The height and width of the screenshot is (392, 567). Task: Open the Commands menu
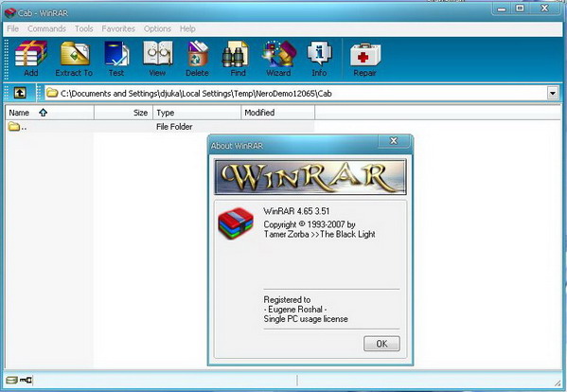point(46,28)
